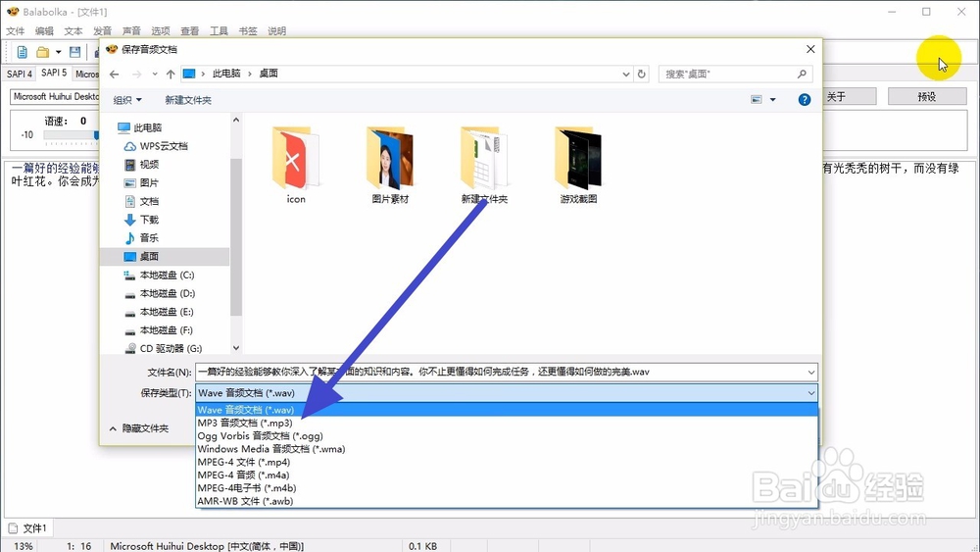This screenshot has width=980, height=552.
Task: Click the 保存类型 combo box
Action: tap(507, 392)
